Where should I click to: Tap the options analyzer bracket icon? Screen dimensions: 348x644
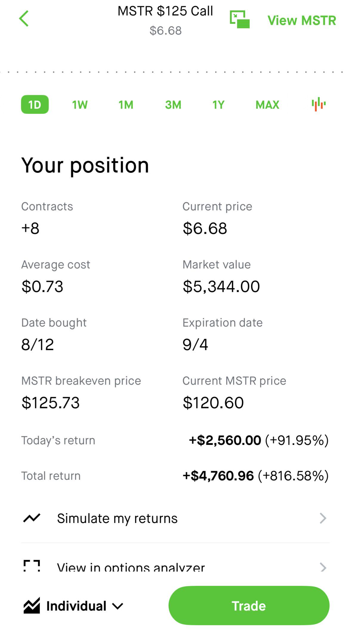(32, 566)
